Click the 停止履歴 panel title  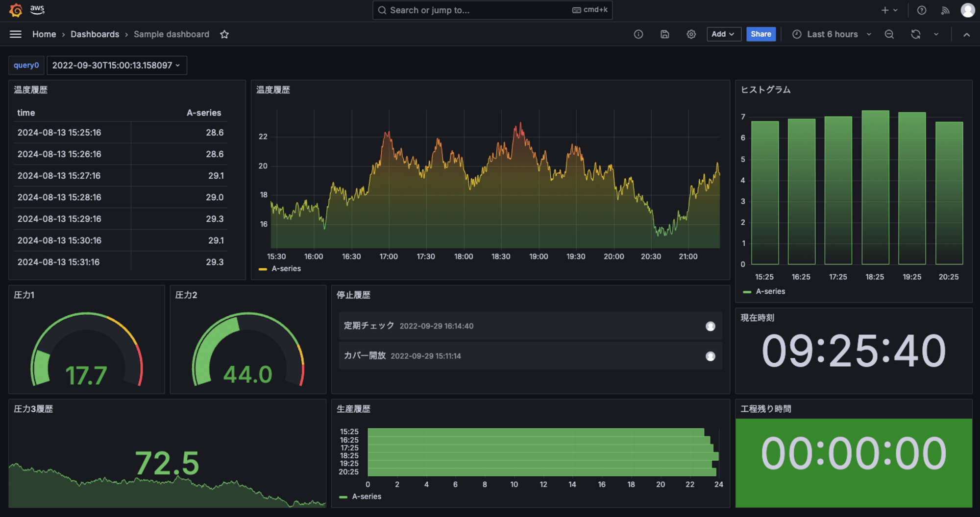click(353, 295)
